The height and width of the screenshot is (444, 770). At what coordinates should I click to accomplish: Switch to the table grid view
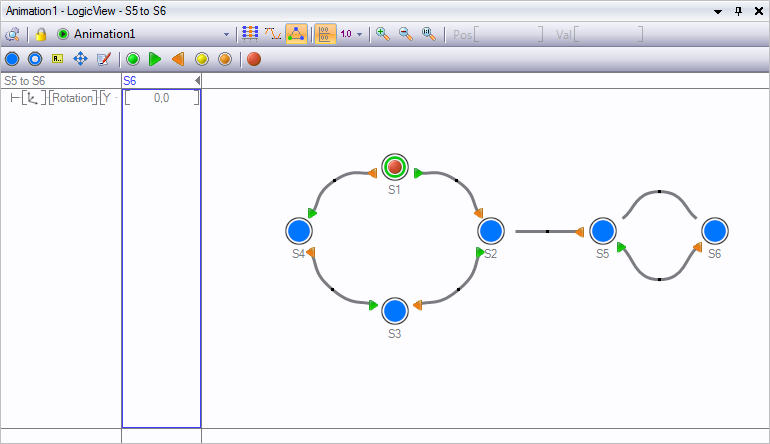click(251, 34)
